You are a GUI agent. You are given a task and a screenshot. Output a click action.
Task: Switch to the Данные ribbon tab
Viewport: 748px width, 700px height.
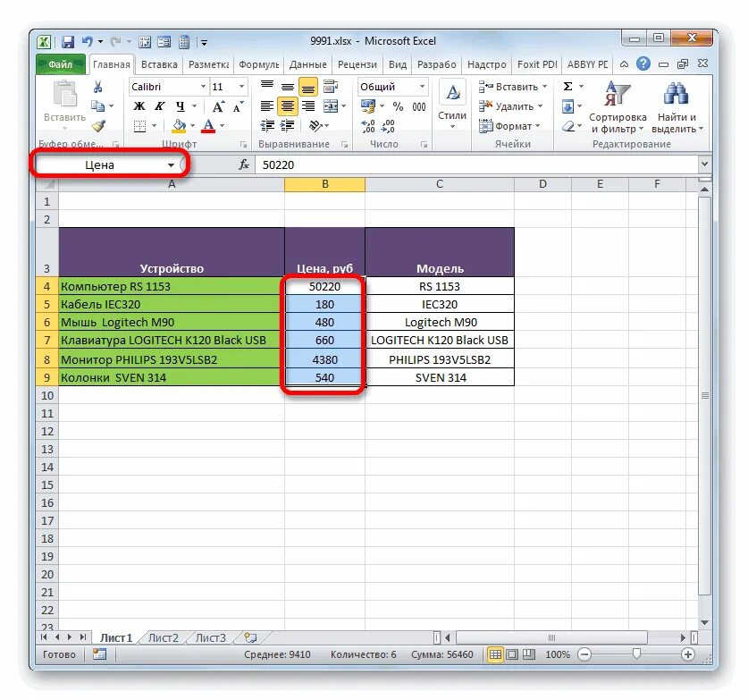tap(308, 64)
